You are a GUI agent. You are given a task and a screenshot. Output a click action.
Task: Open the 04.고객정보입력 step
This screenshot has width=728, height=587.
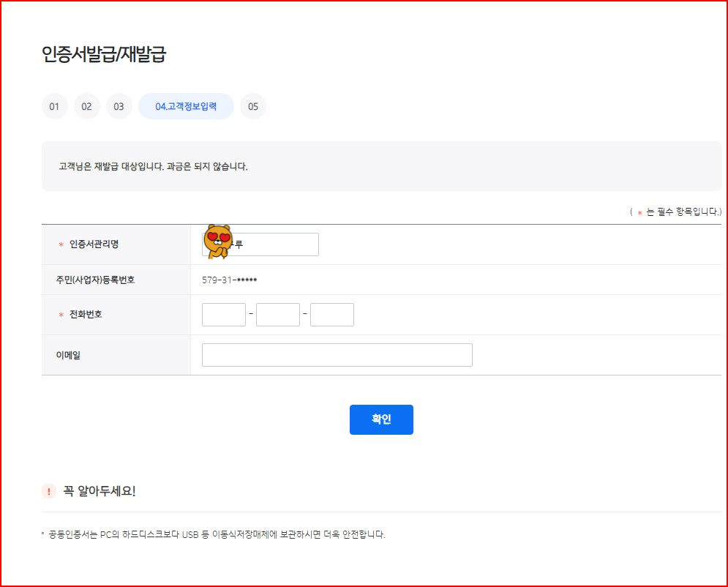(186, 106)
